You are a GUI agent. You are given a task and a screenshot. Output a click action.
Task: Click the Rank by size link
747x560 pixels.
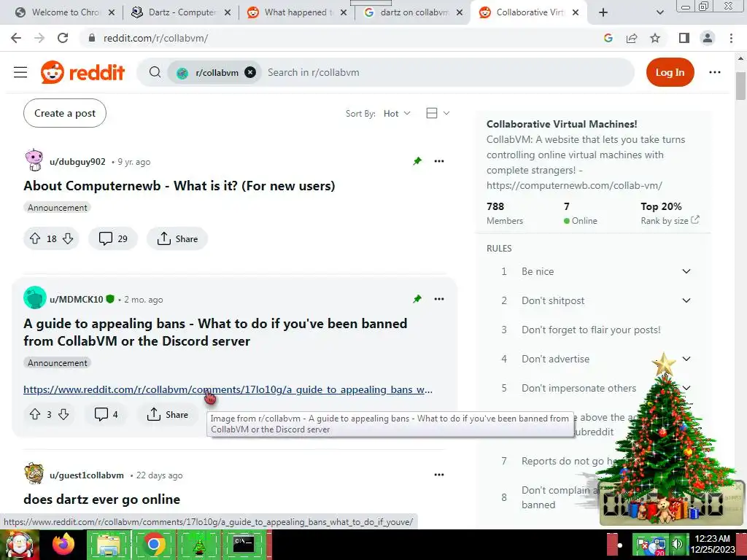coord(670,220)
